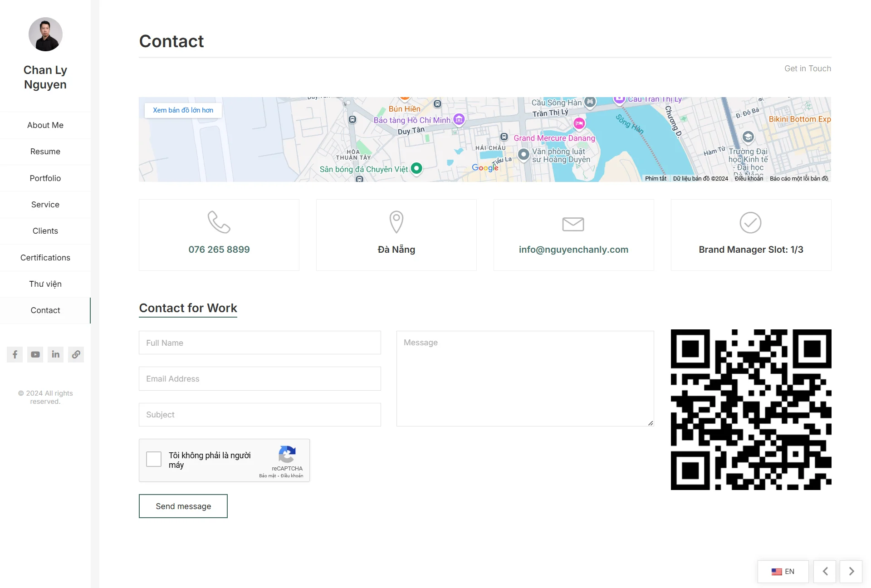Viewport: 871px width, 588px height.
Task: Click into the Message textarea
Action: tap(525, 378)
